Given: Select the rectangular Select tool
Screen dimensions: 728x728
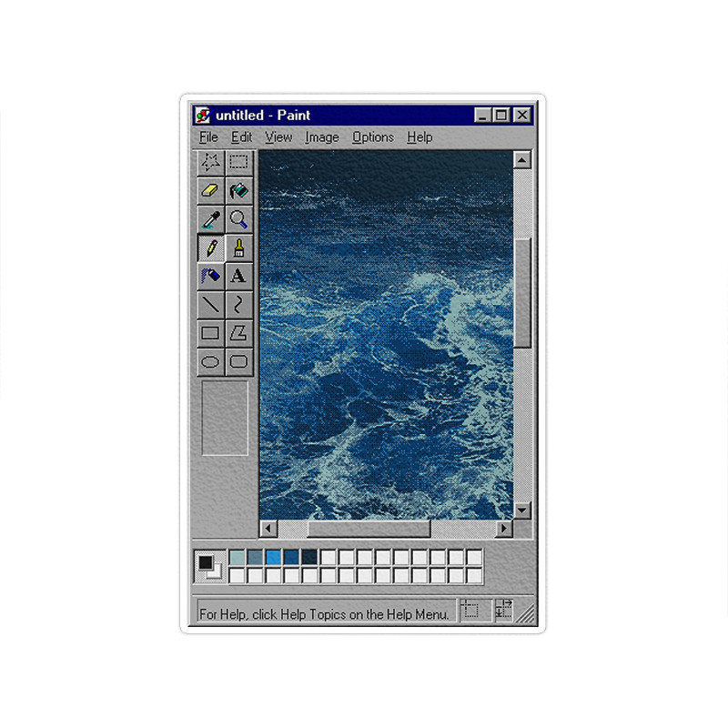Looking at the screenshot, I should click(x=238, y=163).
